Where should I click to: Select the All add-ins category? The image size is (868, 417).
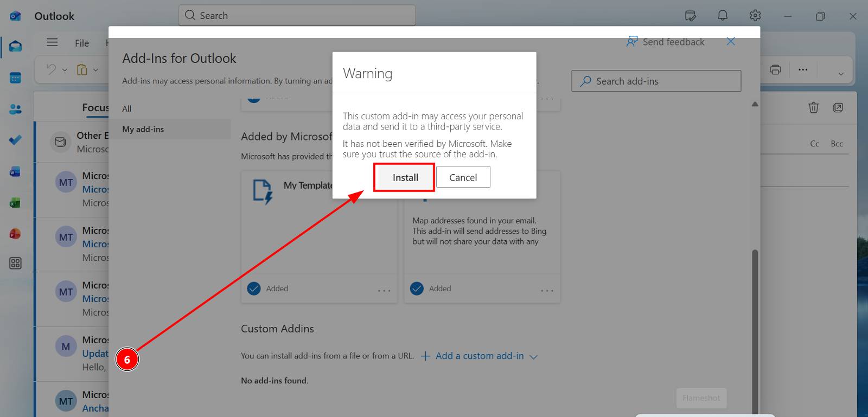point(127,108)
